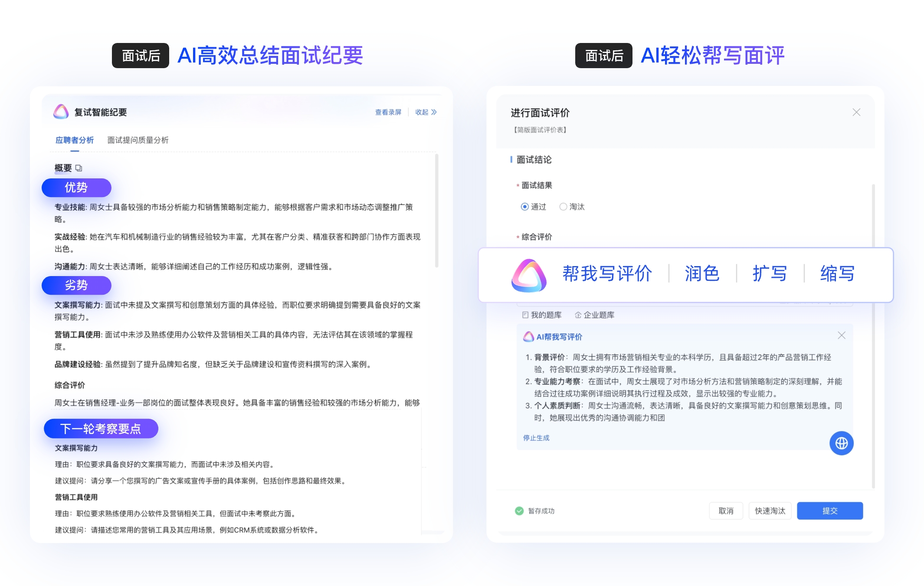Select the 应聘者分析 tab
The height and width of the screenshot is (586, 924).
75,140
